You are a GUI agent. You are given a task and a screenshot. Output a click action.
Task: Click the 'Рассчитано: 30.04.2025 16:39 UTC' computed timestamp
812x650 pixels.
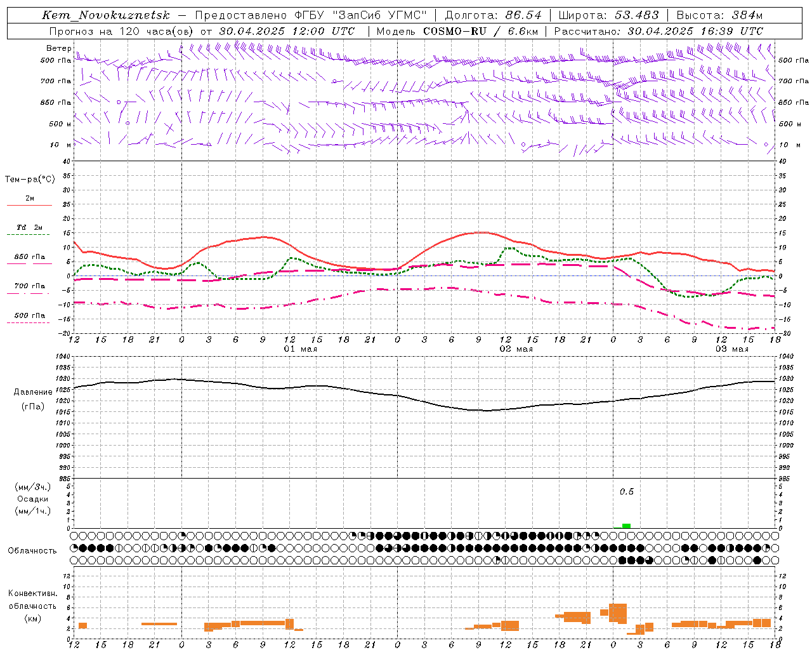658,31
